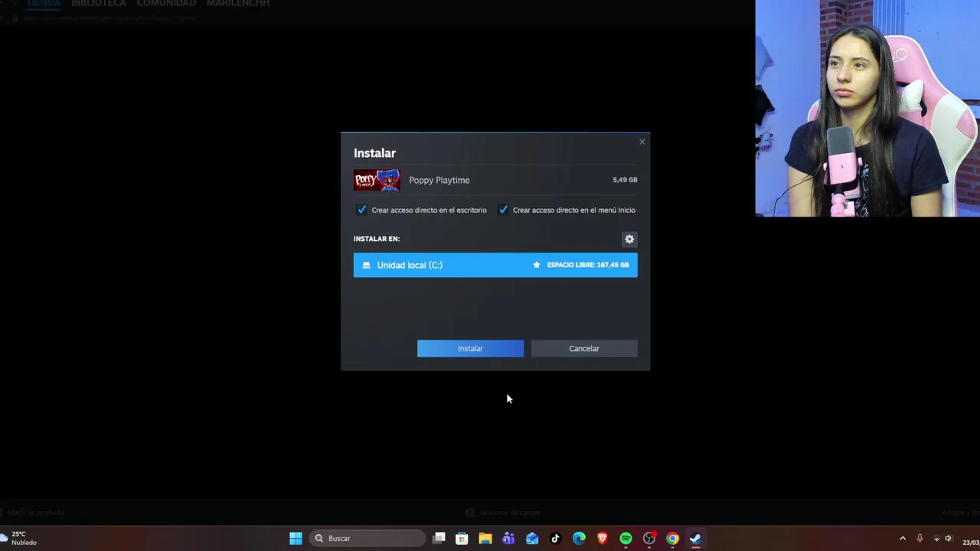This screenshot has height=551, width=980.
Task: Click the Buscar taskbar search box
Action: pos(368,539)
